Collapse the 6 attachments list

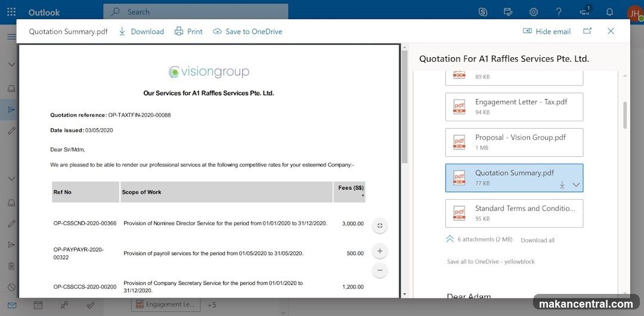click(x=450, y=239)
